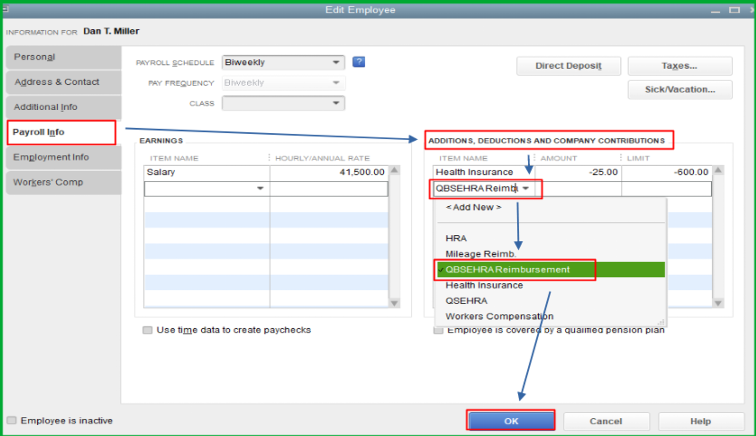Viewport: 756px width, 436px height.
Task: Open the Workers' Comp tab
Action: point(63,182)
